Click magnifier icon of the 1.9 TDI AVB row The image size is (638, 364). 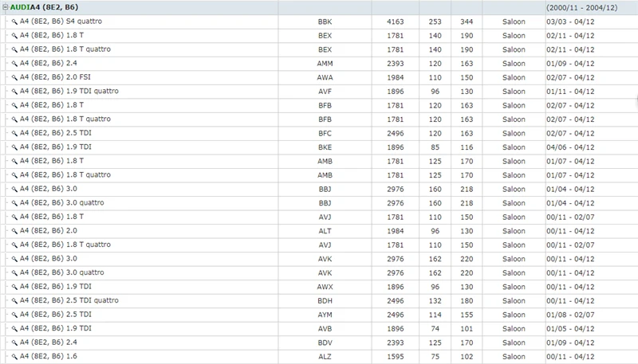[x=14, y=329]
